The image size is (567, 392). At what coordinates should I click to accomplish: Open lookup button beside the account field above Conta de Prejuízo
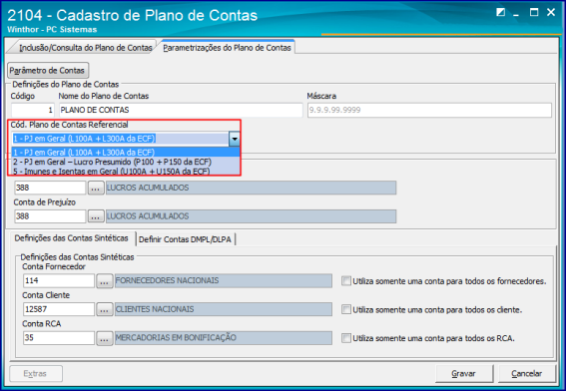click(x=96, y=189)
